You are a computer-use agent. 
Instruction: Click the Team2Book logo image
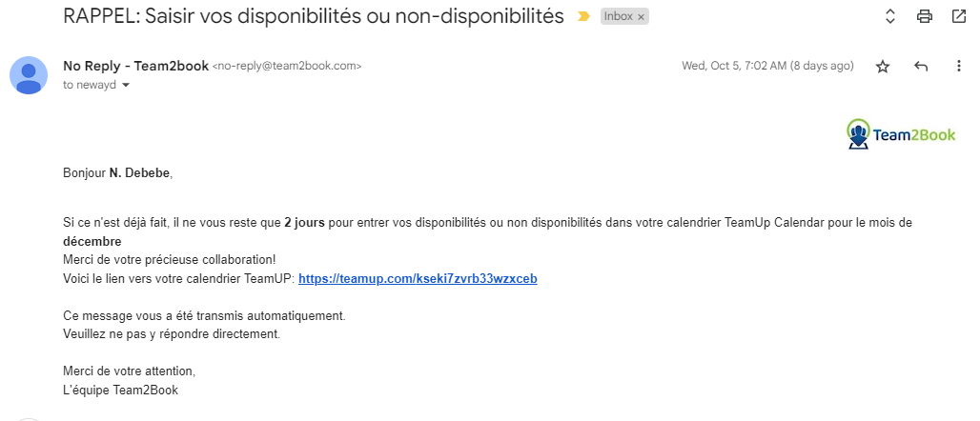click(x=901, y=133)
